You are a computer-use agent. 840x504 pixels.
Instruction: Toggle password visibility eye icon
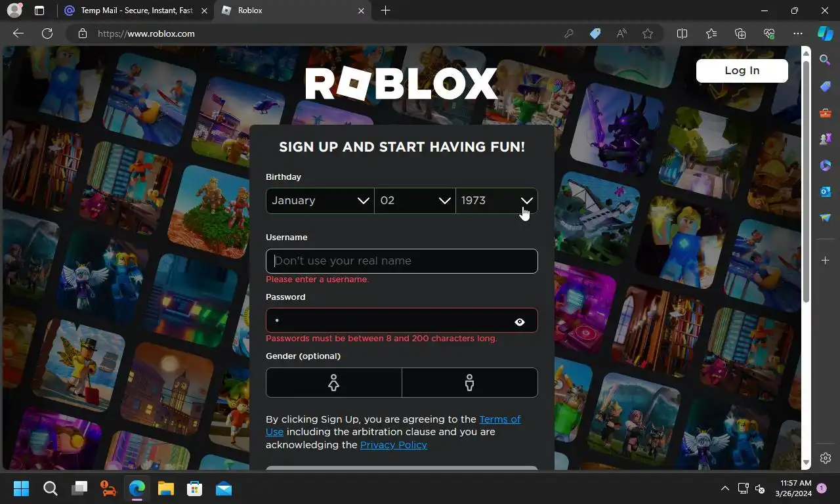[x=520, y=322]
